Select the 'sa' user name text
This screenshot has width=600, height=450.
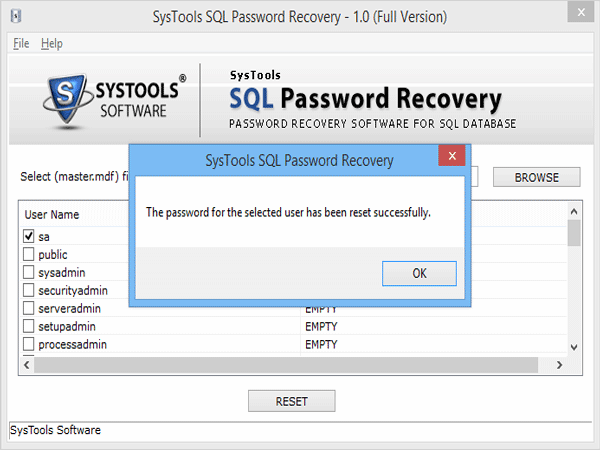pyautogui.click(x=44, y=237)
